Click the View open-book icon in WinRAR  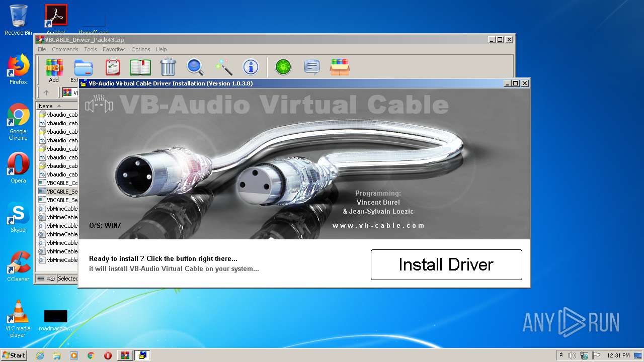tap(140, 67)
